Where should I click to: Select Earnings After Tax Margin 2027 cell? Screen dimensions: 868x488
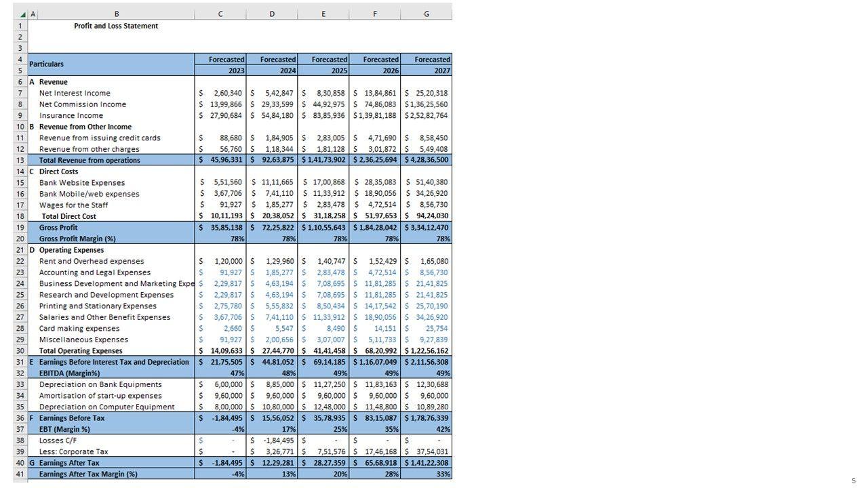point(427,474)
